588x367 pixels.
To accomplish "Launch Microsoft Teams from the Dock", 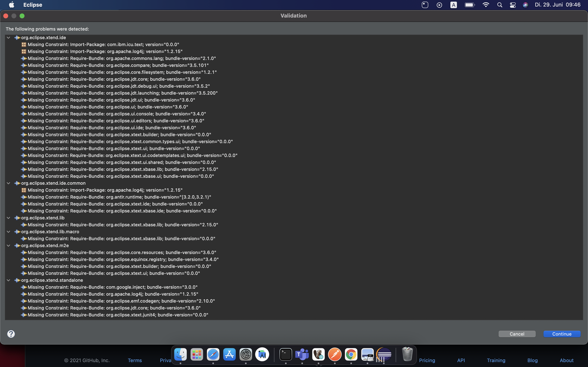I will tap(302, 354).
